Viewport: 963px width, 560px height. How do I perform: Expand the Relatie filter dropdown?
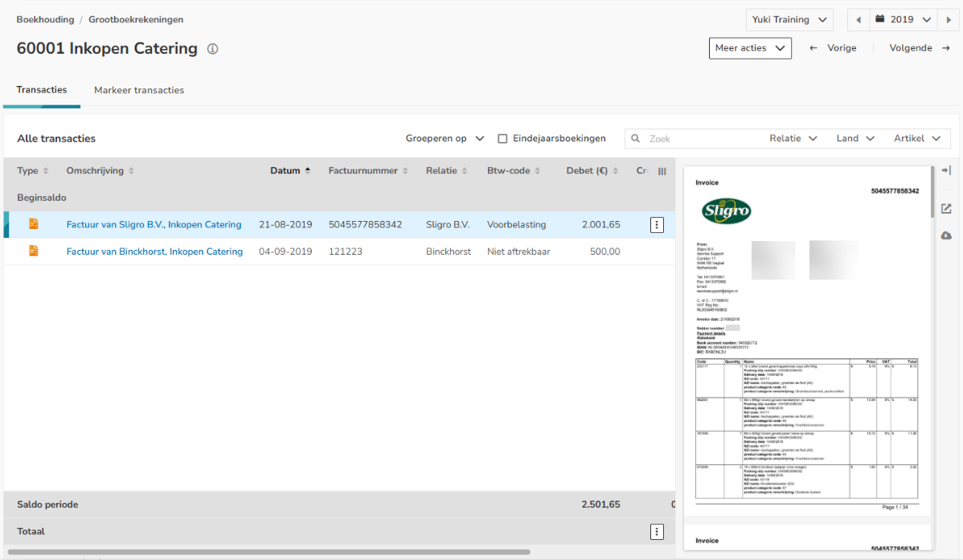pyautogui.click(x=793, y=138)
